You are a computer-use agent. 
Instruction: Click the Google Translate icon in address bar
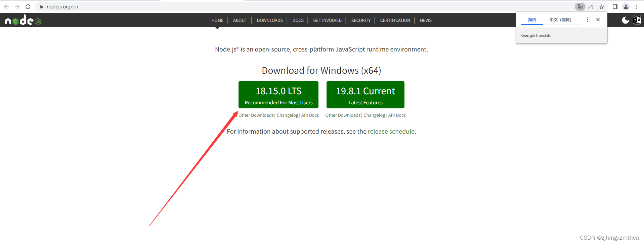pos(580,7)
